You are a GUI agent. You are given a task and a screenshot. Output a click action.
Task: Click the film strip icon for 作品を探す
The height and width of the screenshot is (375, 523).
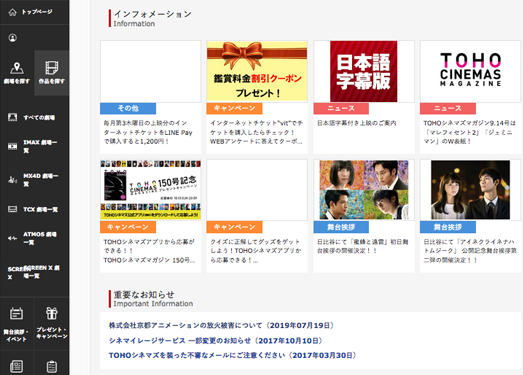52,68
